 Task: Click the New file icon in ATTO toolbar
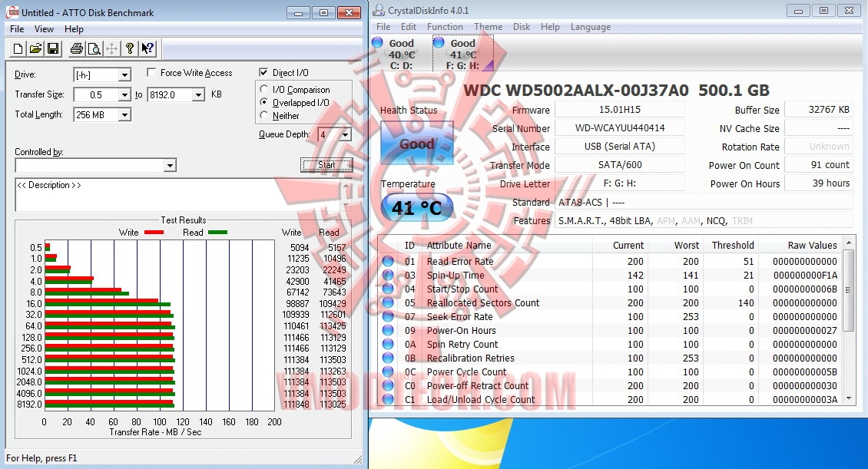pyautogui.click(x=18, y=48)
